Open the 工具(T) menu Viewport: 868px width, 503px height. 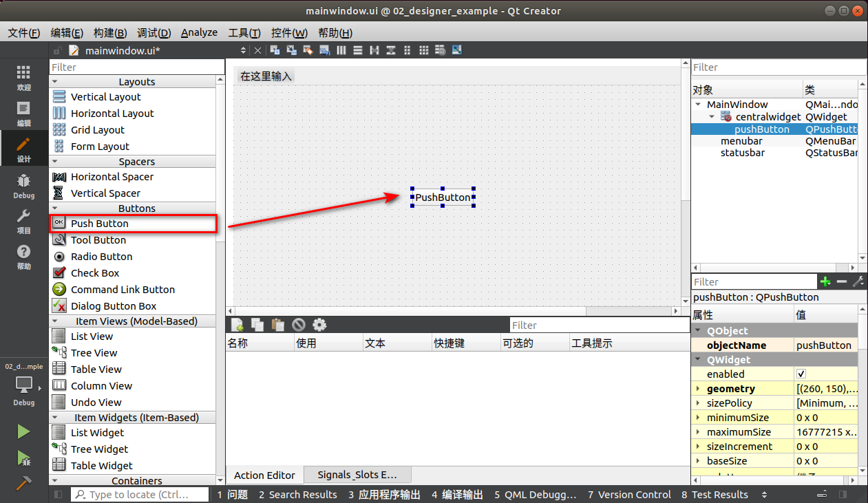tap(244, 32)
